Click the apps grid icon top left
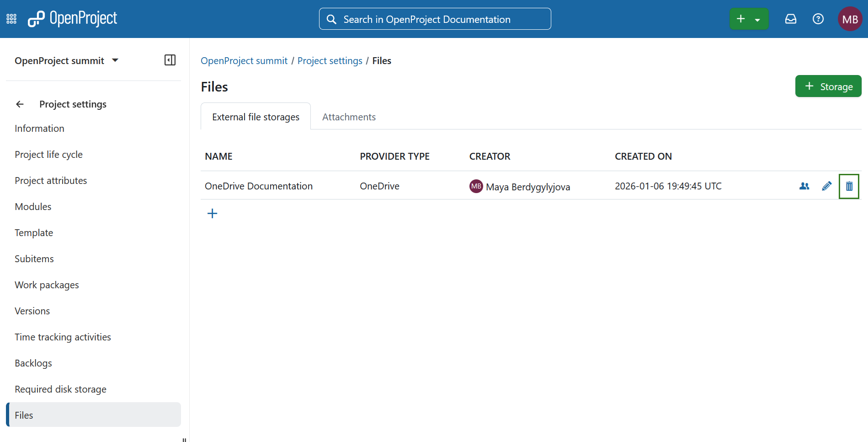 click(11, 18)
